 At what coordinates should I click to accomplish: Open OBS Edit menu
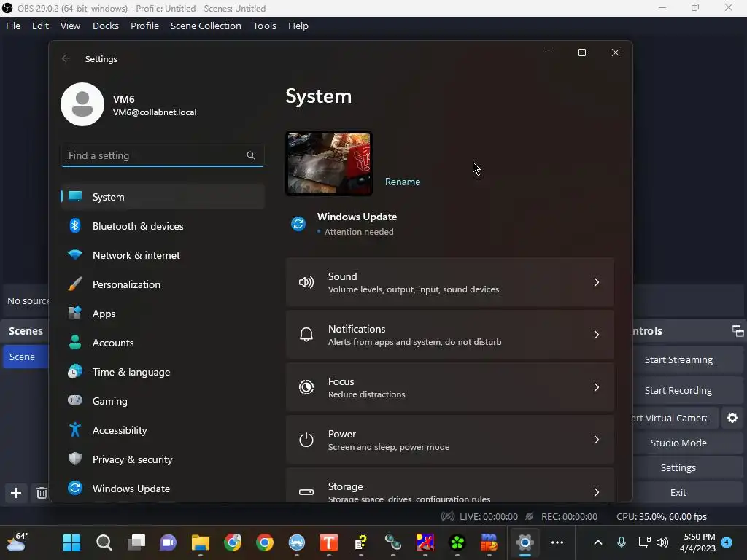[41, 26]
